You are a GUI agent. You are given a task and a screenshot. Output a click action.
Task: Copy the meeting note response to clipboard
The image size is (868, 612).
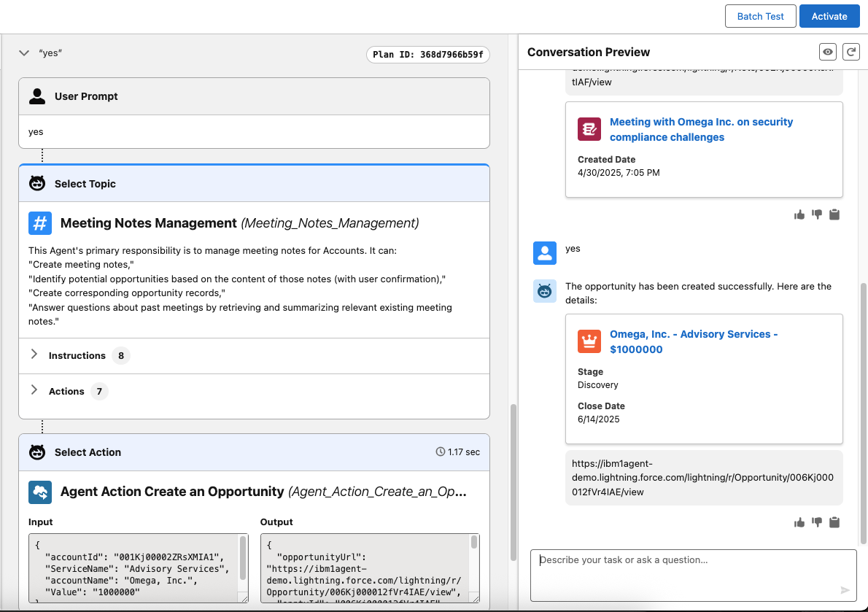click(x=835, y=214)
